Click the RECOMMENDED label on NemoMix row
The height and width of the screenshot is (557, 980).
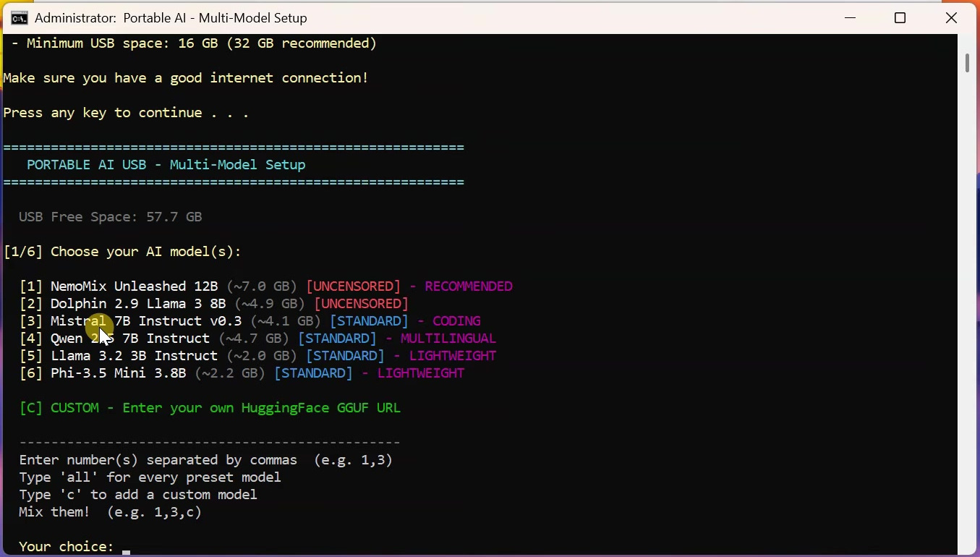click(x=469, y=286)
